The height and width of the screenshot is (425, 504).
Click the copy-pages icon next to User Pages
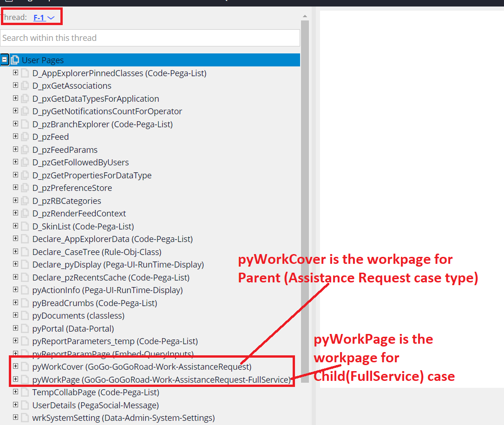[15, 59]
